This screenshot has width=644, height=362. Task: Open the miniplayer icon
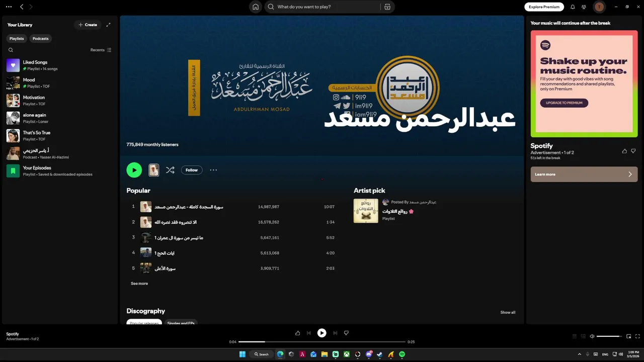tap(628, 336)
